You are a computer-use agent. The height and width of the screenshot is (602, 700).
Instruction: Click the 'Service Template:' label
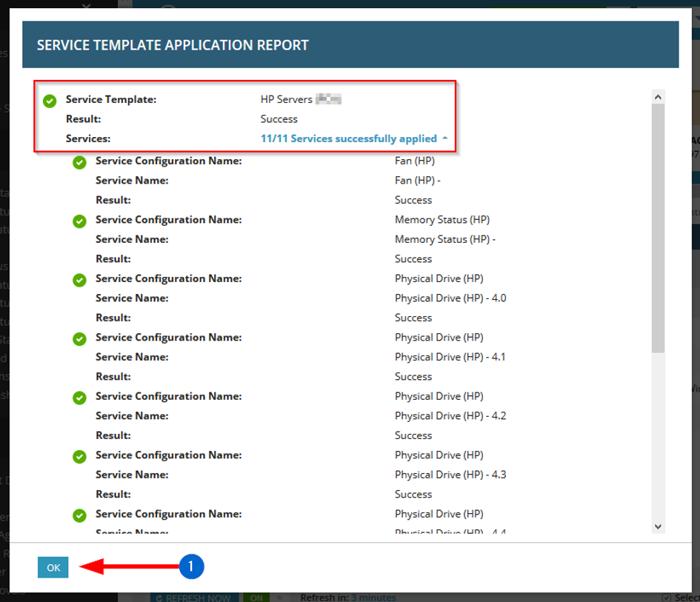(111, 99)
